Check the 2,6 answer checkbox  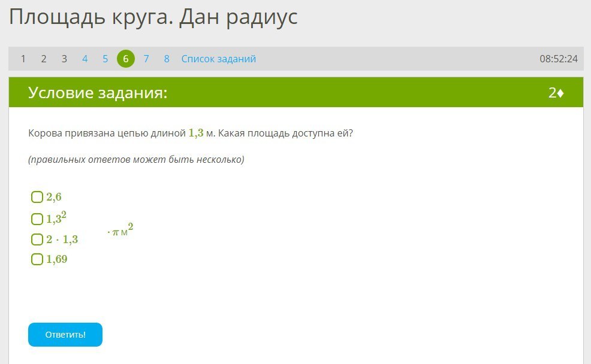pyautogui.click(x=37, y=197)
